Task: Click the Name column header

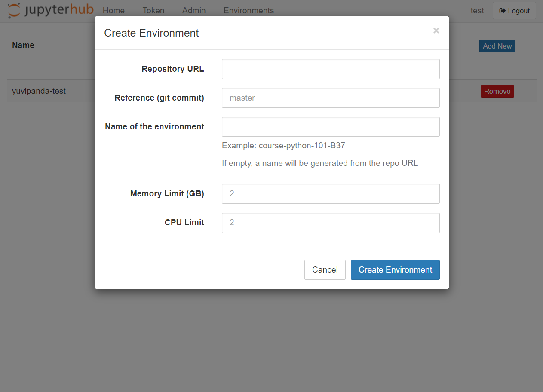Action: coord(23,45)
